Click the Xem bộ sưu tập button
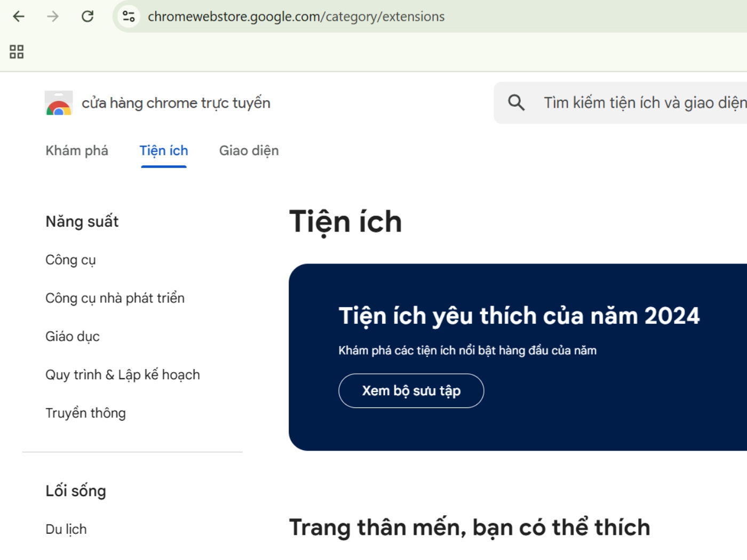The width and height of the screenshot is (747, 560). click(411, 391)
